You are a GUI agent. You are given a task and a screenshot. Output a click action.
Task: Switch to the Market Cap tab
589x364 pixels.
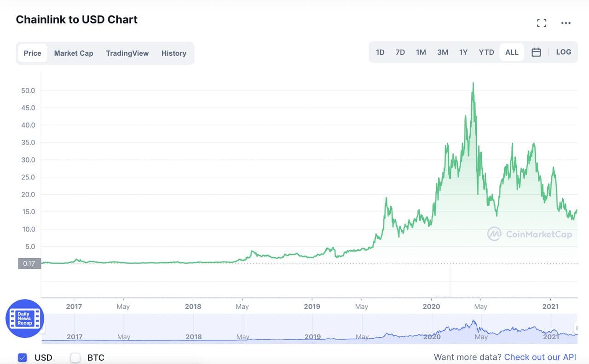click(x=74, y=53)
